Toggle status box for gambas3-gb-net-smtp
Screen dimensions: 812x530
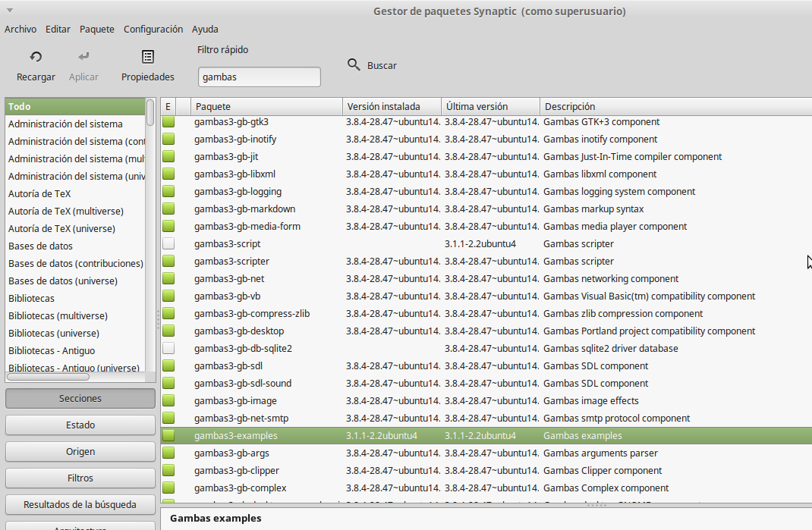[x=168, y=419]
